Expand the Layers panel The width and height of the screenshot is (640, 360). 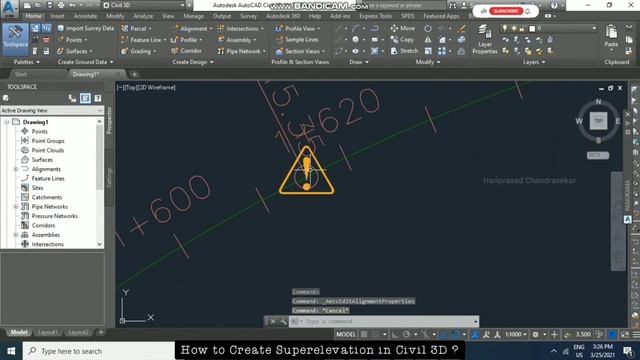click(x=534, y=62)
